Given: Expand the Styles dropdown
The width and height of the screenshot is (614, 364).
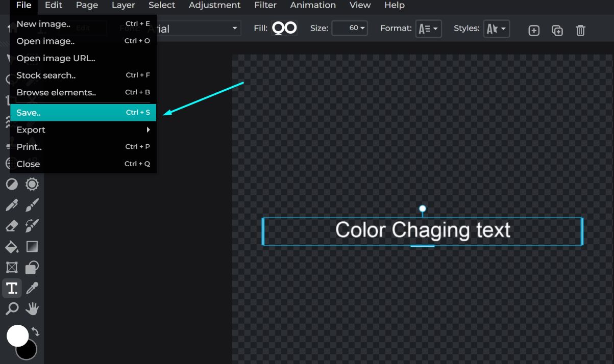Looking at the screenshot, I should pos(496,29).
